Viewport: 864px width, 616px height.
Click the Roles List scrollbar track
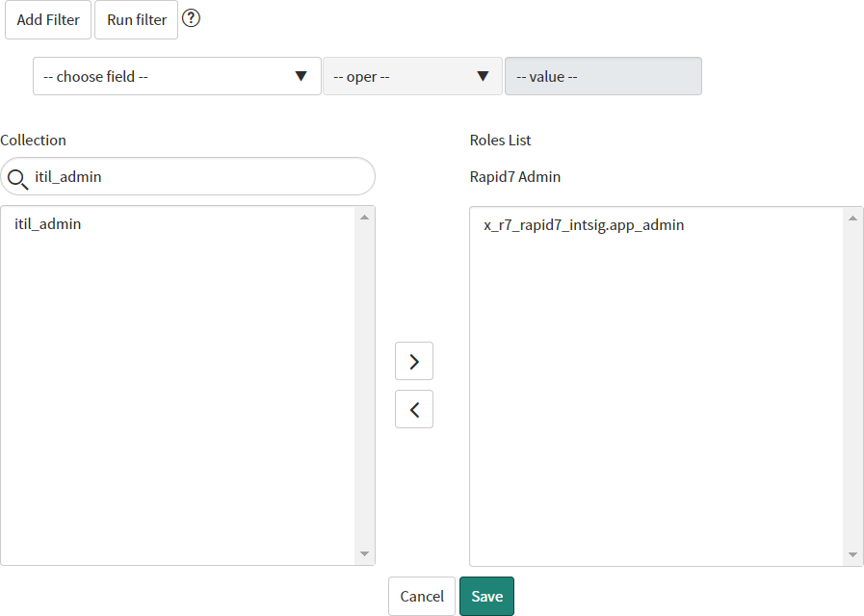[x=852, y=385]
